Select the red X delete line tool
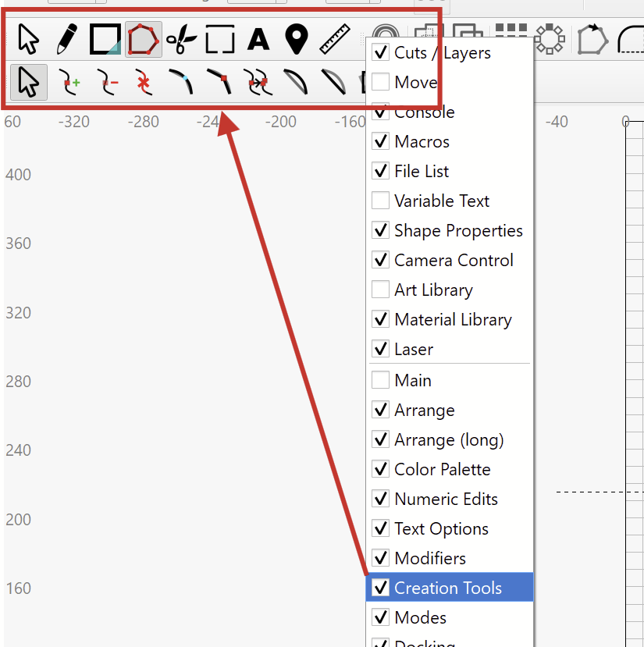This screenshot has width=644, height=647. (x=143, y=81)
